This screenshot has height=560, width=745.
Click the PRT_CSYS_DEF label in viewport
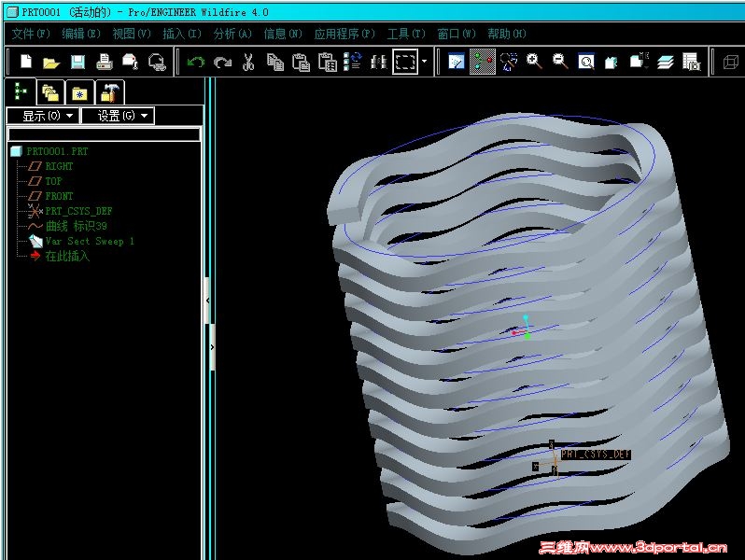click(596, 455)
